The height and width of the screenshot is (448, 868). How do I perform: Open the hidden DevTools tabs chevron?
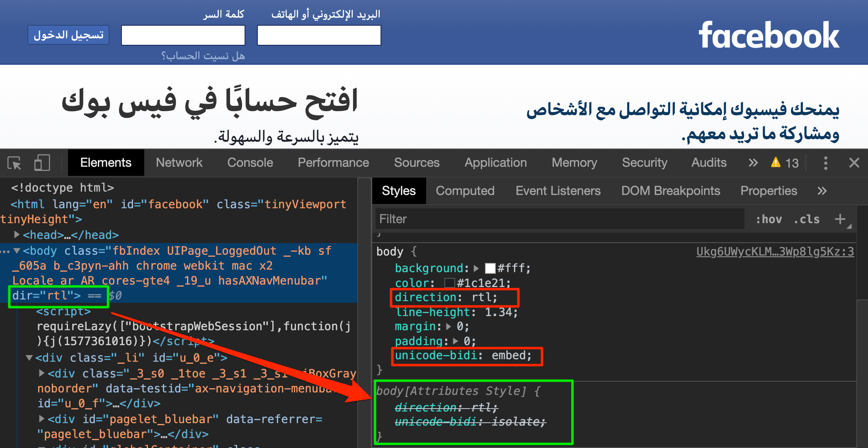tap(753, 163)
